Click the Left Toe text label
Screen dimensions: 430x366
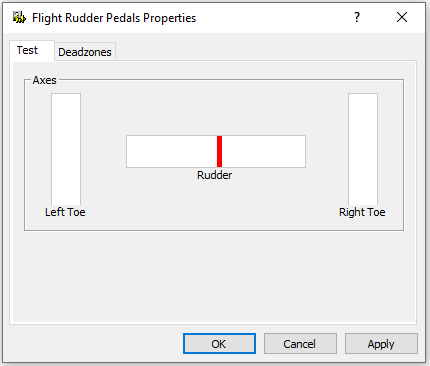point(65,212)
